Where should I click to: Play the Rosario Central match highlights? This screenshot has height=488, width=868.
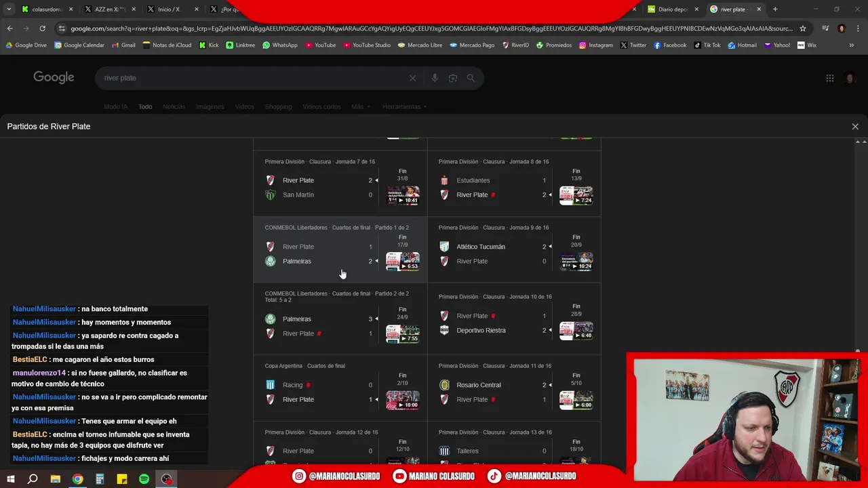pyautogui.click(x=576, y=400)
